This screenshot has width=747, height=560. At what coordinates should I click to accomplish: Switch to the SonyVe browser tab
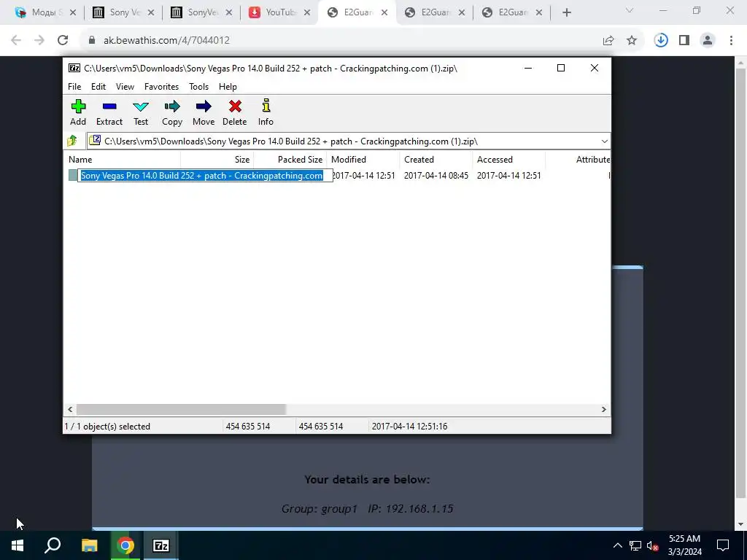pos(201,12)
